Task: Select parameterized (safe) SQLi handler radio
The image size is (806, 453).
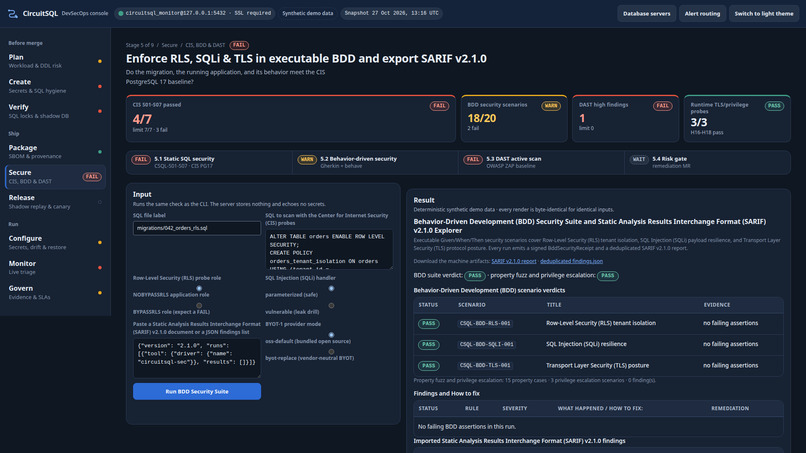Action: [x=332, y=288]
